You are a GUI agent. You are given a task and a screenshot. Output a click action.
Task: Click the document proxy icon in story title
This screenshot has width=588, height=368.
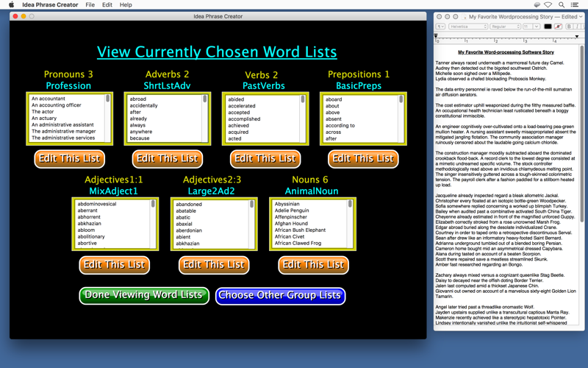(465, 17)
